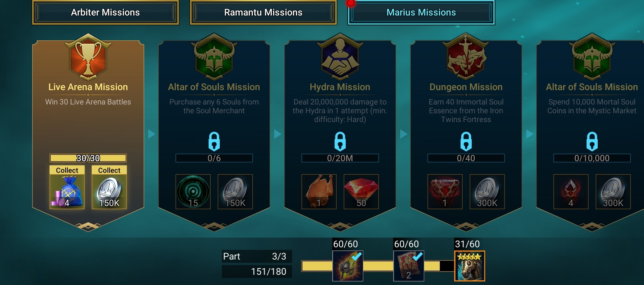Switch to the Arbiter Missions tab

tap(105, 12)
